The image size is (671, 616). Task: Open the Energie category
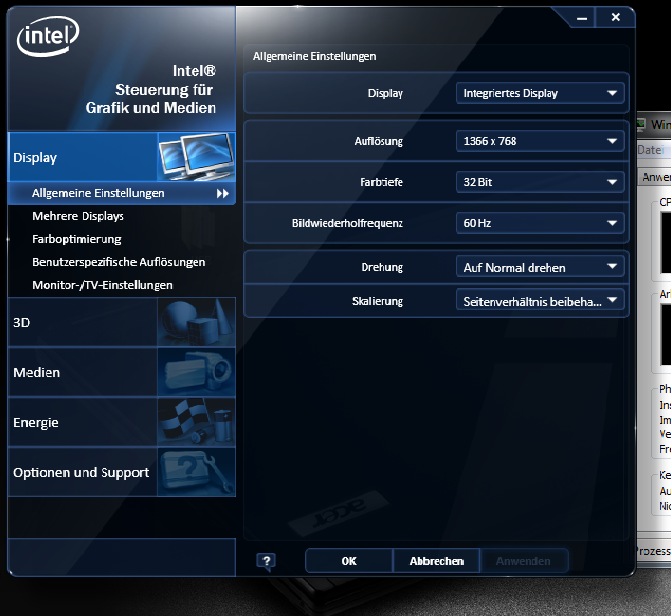122,422
